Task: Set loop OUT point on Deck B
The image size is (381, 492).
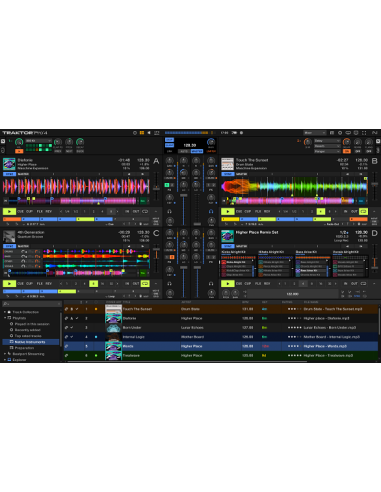Action: pyautogui.click(x=354, y=211)
